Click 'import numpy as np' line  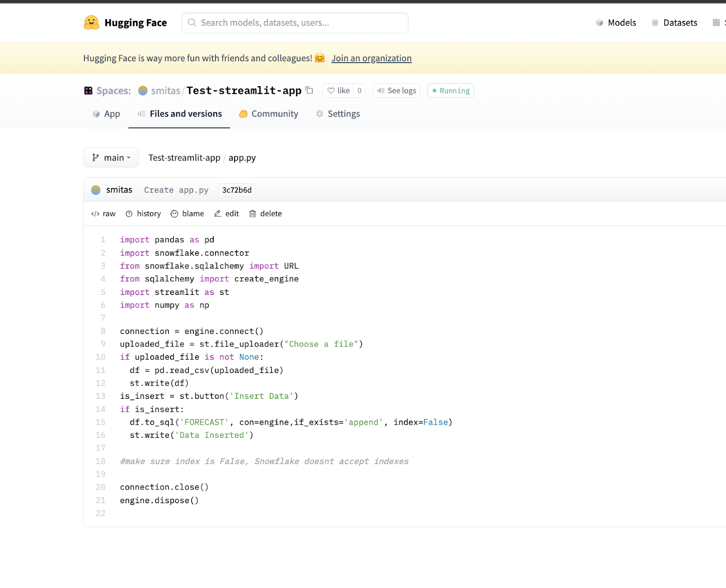(165, 305)
